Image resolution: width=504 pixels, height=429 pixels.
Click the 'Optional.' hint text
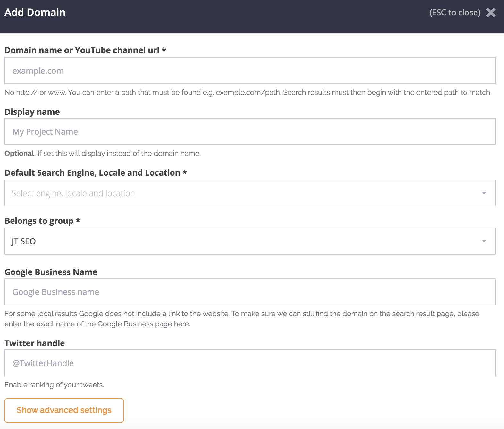(20, 153)
